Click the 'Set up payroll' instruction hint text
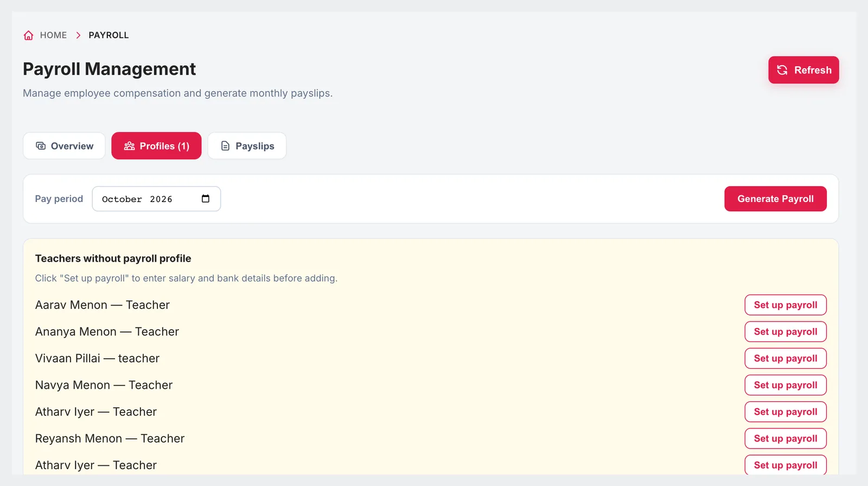This screenshot has width=868, height=486. click(186, 278)
